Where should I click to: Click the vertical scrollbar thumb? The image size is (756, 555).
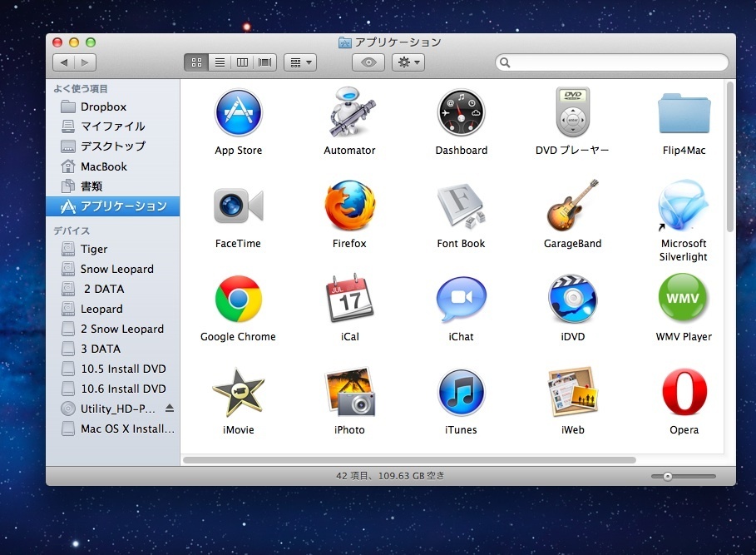(730, 156)
